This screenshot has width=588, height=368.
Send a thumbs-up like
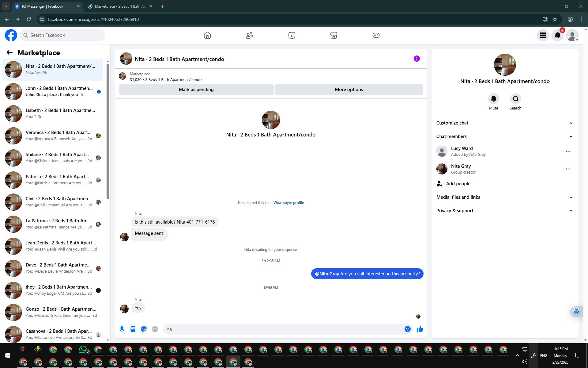tap(420, 329)
